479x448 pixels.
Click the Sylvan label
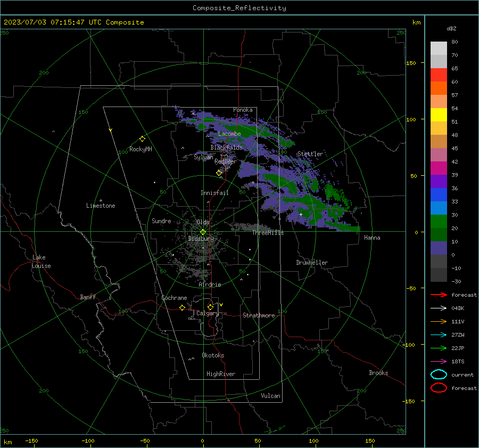203,157
